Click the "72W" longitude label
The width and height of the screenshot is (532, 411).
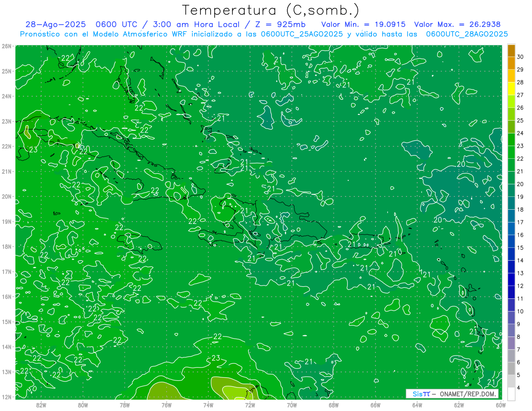(x=250, y=404)
